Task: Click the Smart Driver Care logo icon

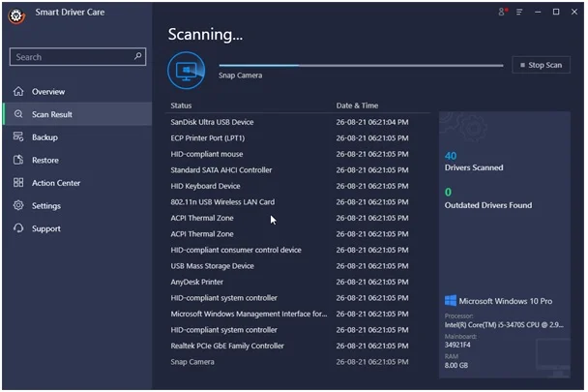Action: tap(16, 16)
